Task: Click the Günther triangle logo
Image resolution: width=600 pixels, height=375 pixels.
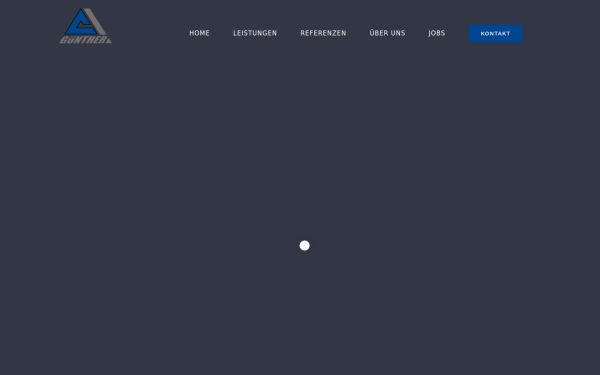Action: point(86,26)
